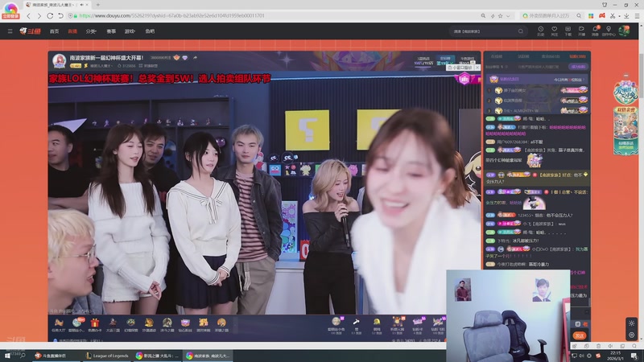This screenshot has height=362, width=644.
Task: Click the browser back arrow
Action: (x=28, y=16)
